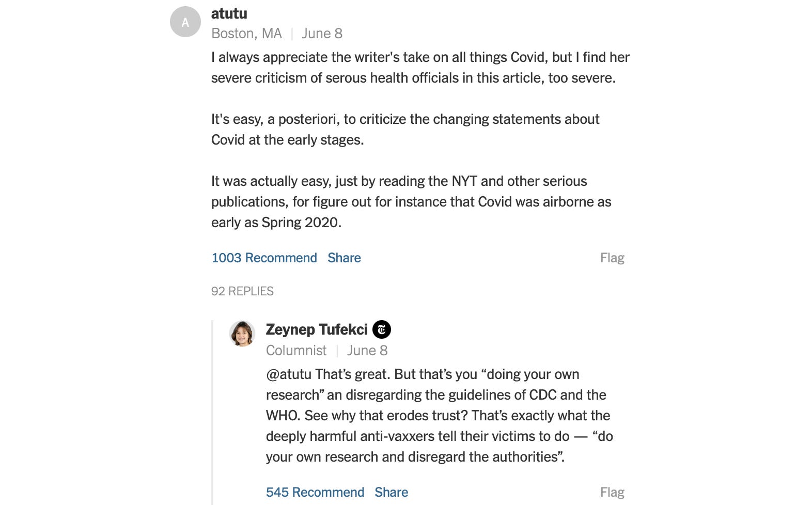This screenshot has width=812, height=505.
Task: Click the NYT verified badge icon
Action: (382, 329)
